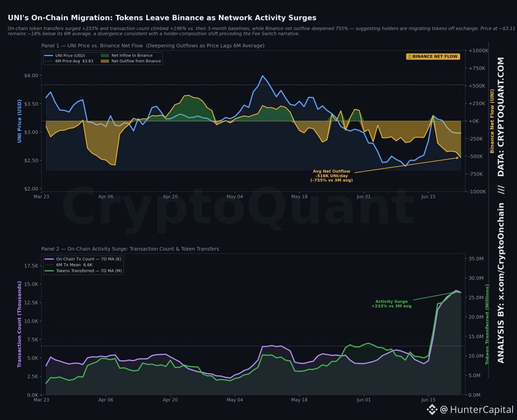The image size is (517, 420).
Task: Click the "-500K" net flow axis label
Action: pyautogui.click(x=477, y=156)
